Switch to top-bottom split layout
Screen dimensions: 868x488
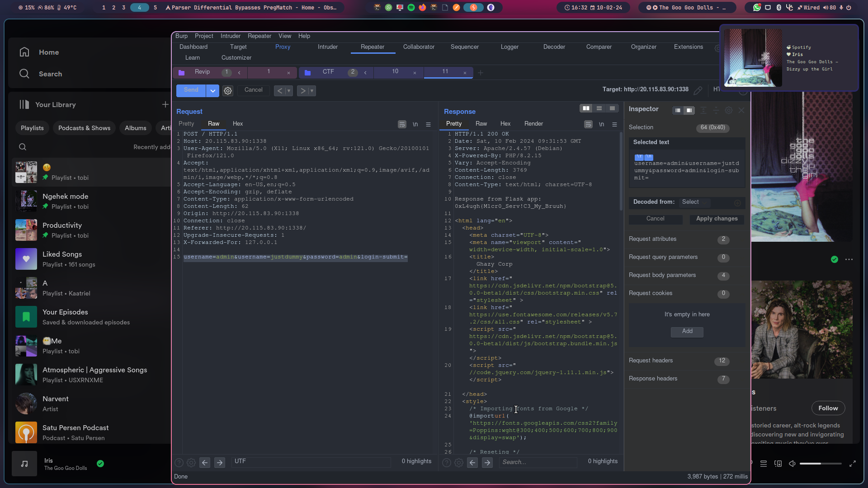[x=599, y=108]
